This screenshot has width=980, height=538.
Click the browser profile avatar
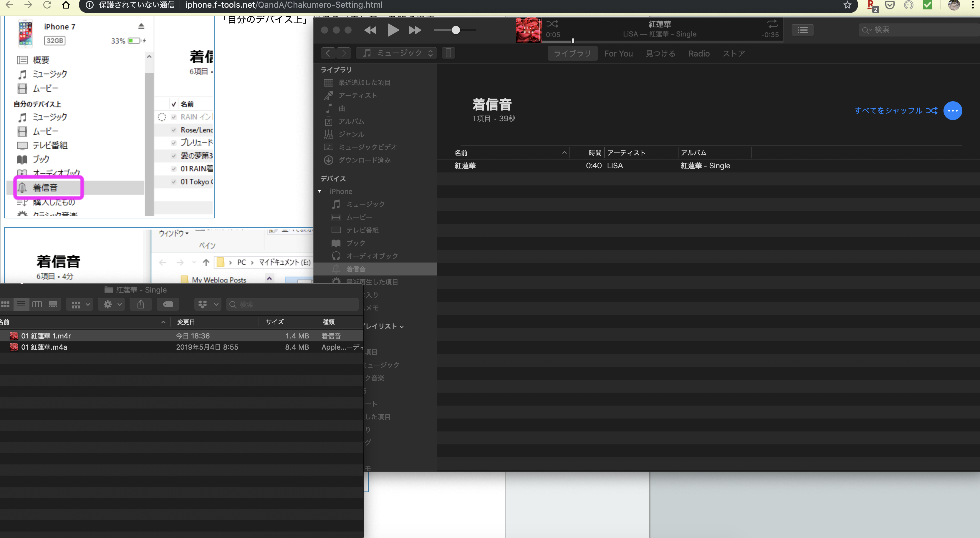point(954,5)
